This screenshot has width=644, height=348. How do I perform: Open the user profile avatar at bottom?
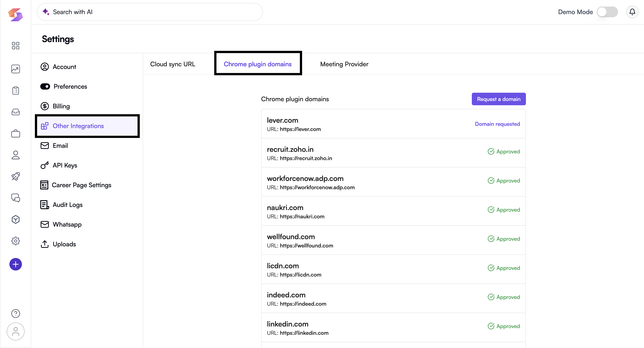tap(15, 331)
